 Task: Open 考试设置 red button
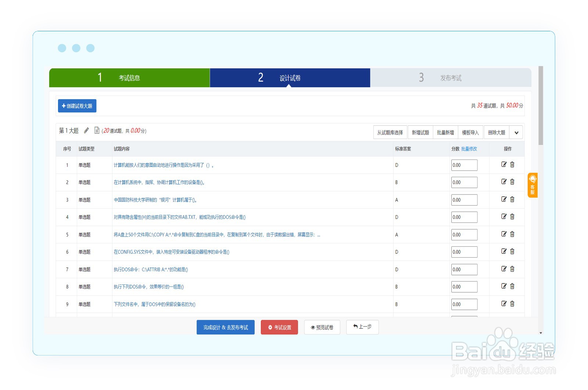(279, 327)
